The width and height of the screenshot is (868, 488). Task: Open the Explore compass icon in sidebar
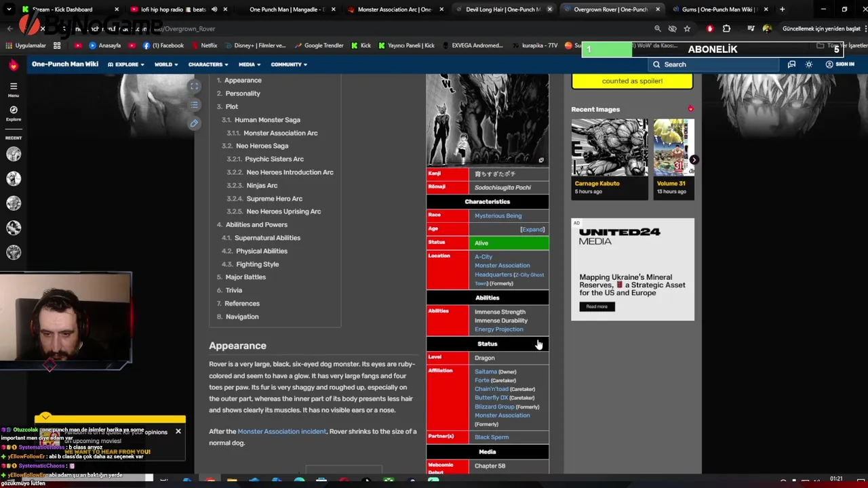[x=14, y=113]
